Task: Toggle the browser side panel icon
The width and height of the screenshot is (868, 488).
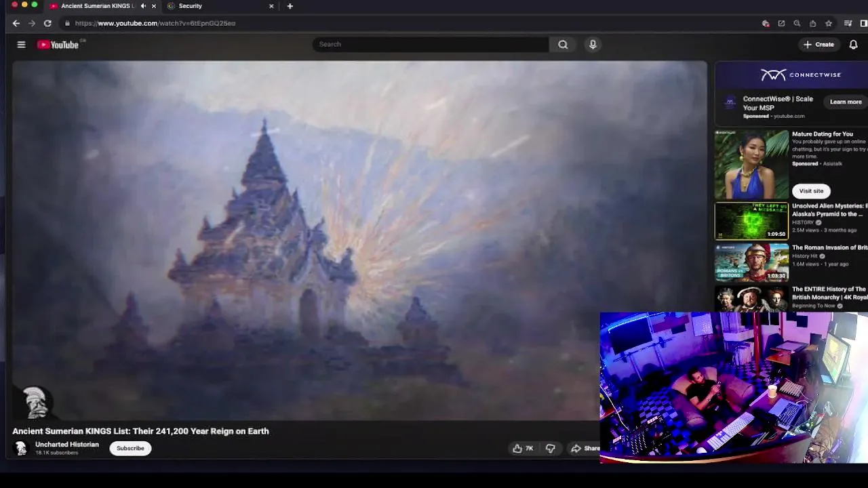Action: click(863, 23)
